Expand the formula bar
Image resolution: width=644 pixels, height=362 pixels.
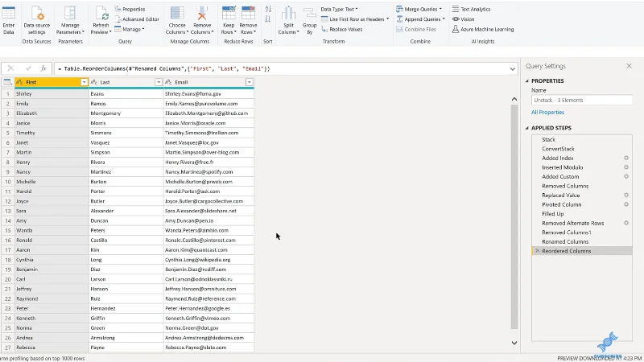tap(512, 69)
